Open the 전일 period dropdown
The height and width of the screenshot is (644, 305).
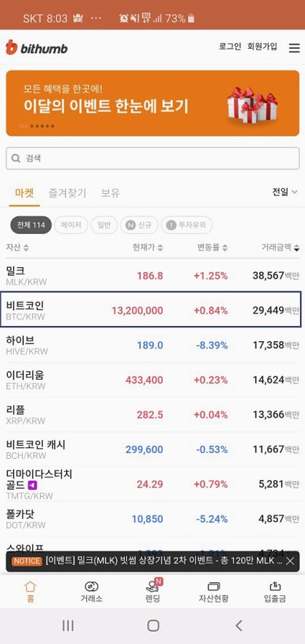pyautogui.click(x=285, y=192)
